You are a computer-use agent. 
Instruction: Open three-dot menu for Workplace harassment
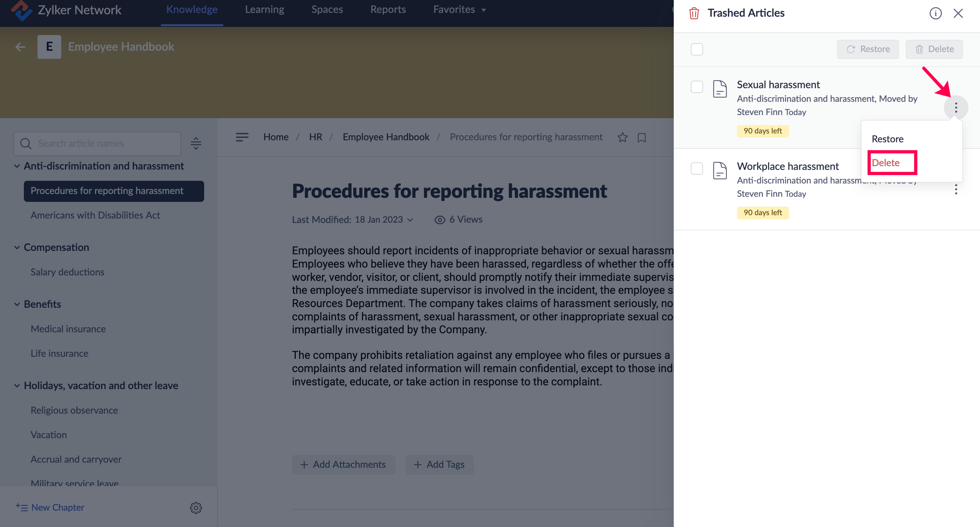point(955,190)
